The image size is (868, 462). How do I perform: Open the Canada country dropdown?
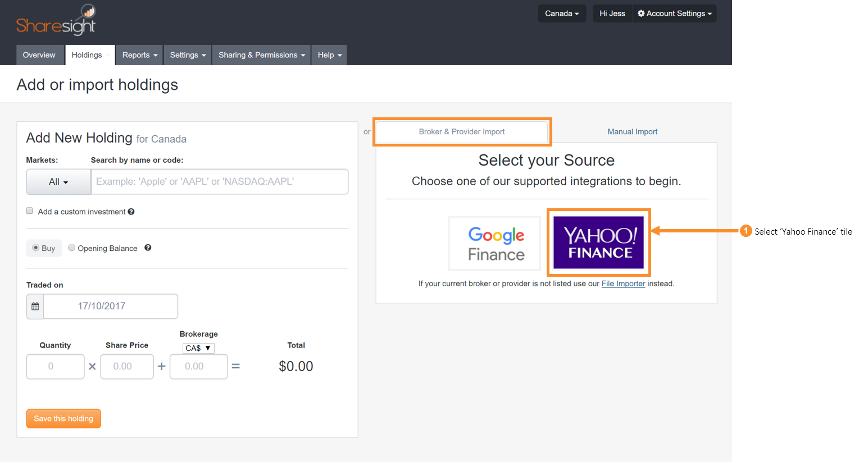click(561, 13)
